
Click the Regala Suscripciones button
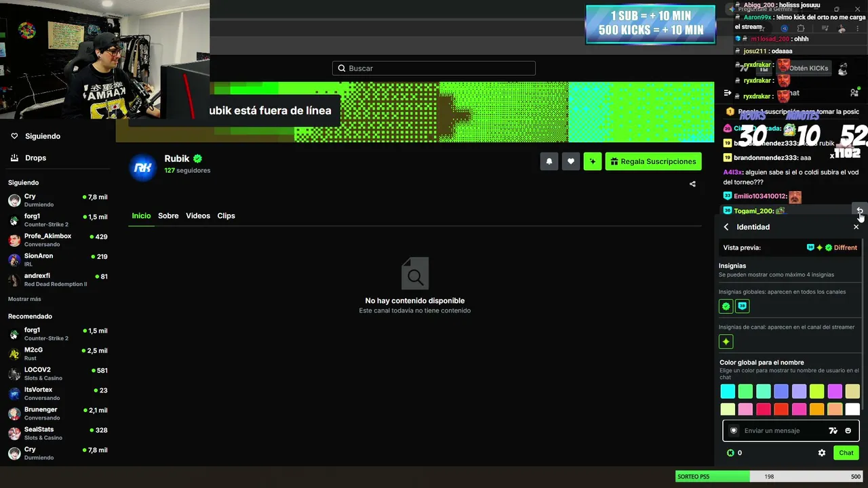point(653,161)
